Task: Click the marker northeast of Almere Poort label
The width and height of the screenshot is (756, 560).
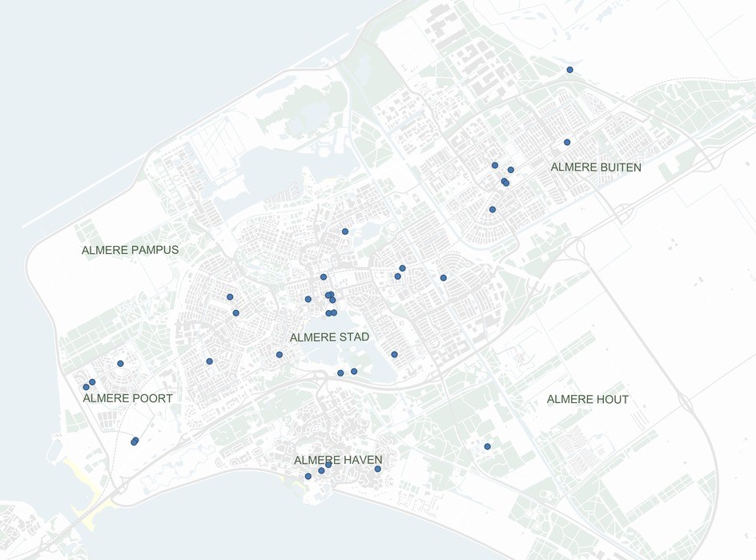Action: [120, 364]
